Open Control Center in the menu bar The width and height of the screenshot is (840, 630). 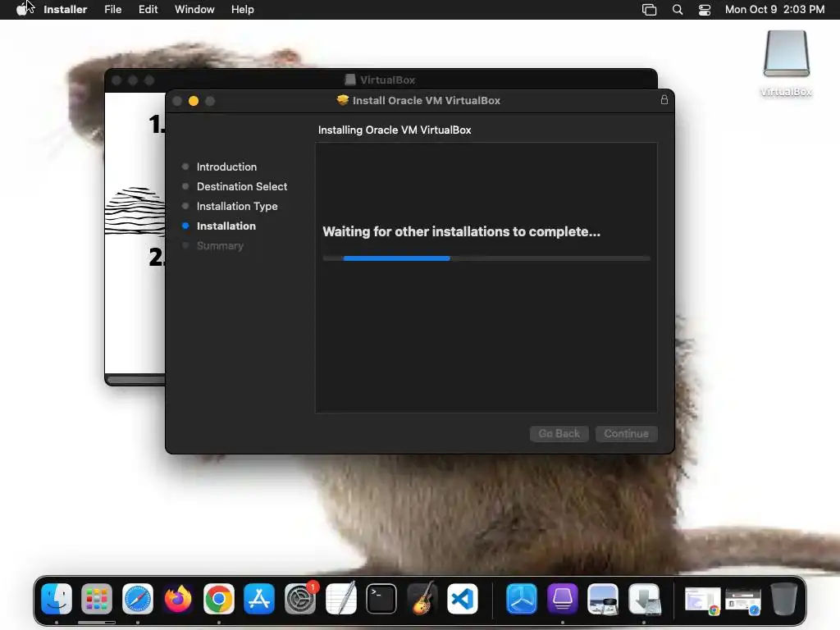[704, 10]
